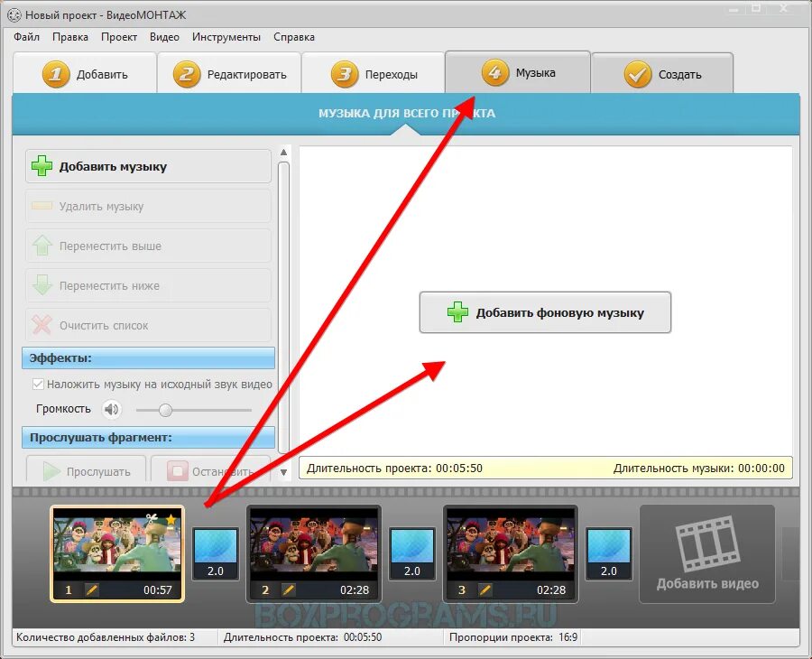
Task: Click status bar Длительность проекта: 00:05:50
Action: click(x=303, y=637)
